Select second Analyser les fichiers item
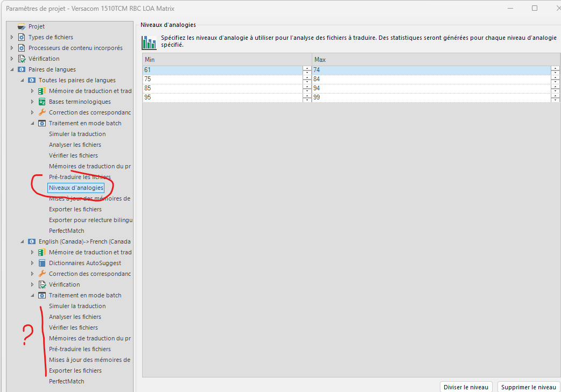The width and height of the screenshot is (561, 392). click(75, 317)
